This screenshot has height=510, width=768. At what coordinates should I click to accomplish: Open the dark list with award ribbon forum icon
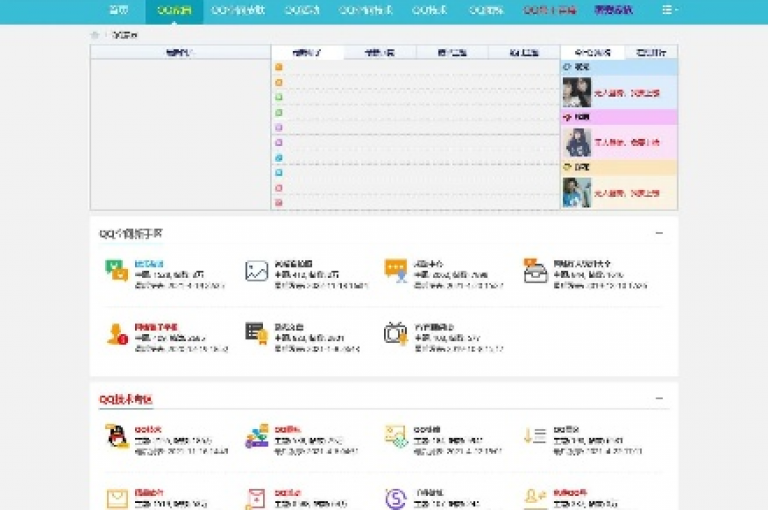(257, 333)
